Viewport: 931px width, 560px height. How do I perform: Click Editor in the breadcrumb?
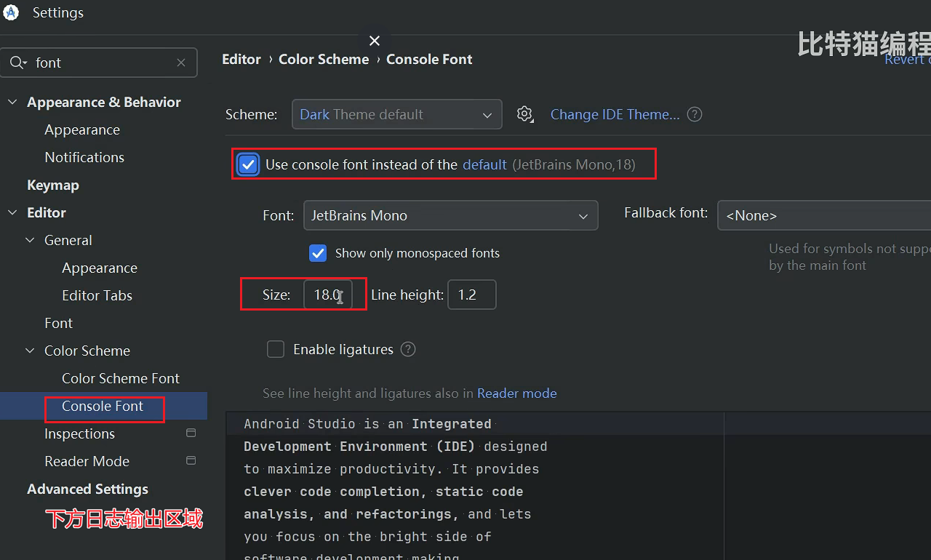(241, 60)
